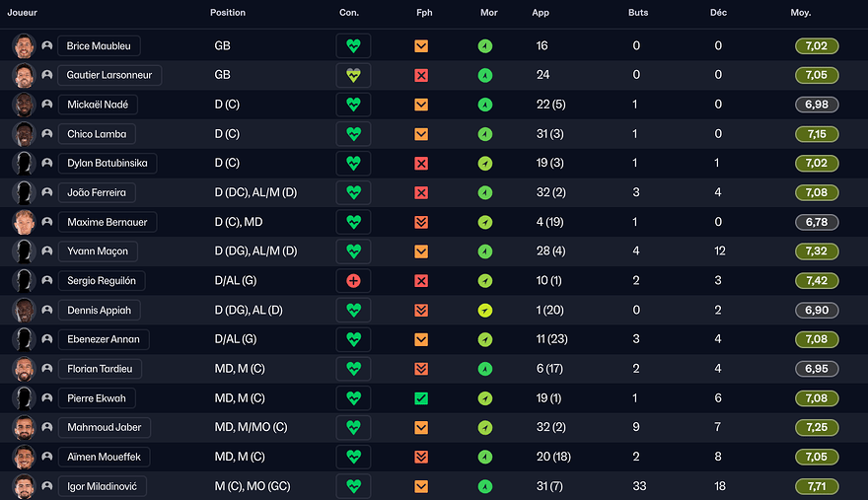This screenshot has width=868, height=500.
Task: Click Dennis Appiah's yellow morale arrow icon
Action: tap(485, 311)
